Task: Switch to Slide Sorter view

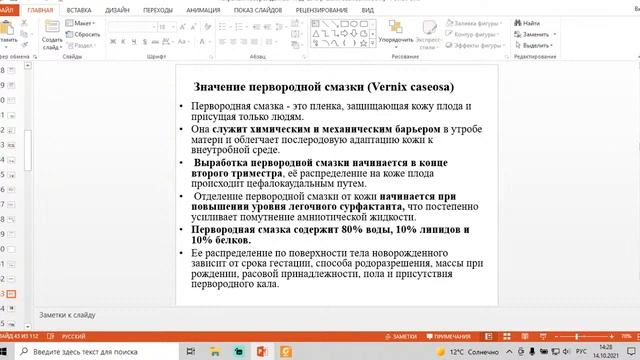Action: 507,336
